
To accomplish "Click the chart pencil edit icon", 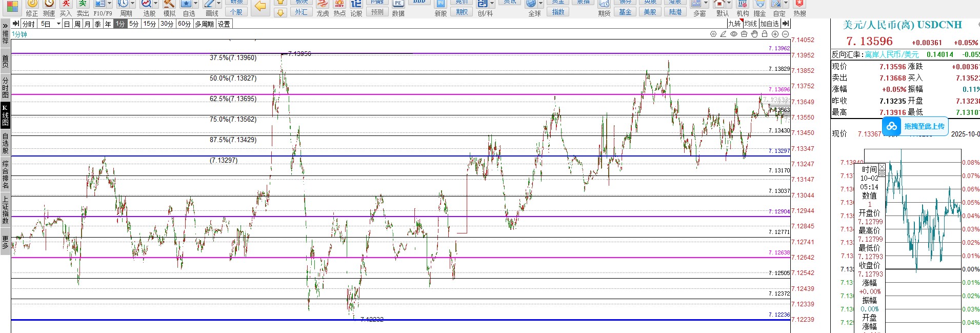I will [723, 34].
